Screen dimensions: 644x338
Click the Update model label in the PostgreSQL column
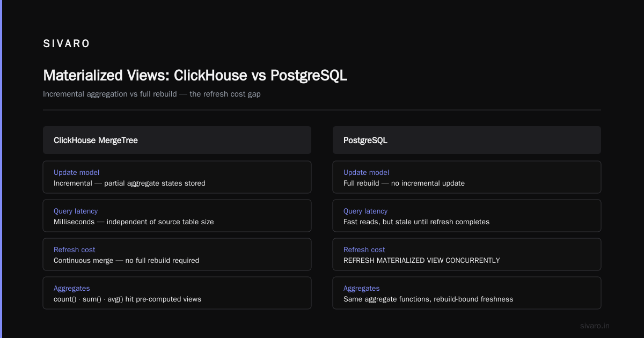click(x=366, y=173)
